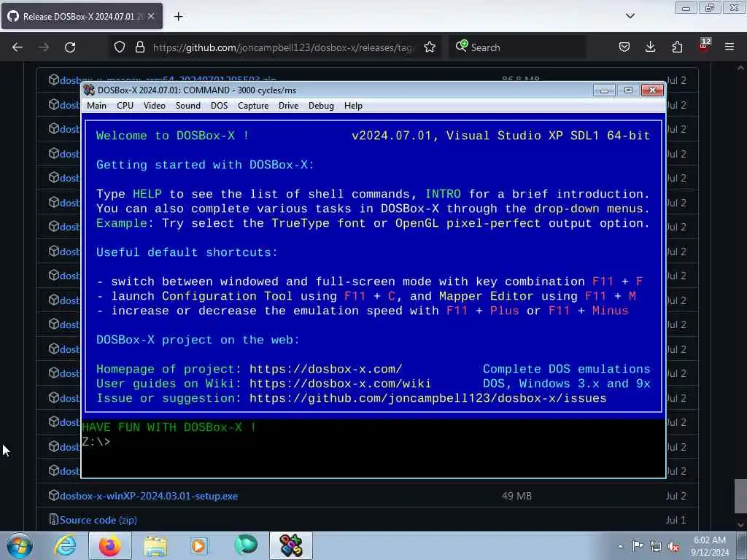The image size is (747, 560).
Task: Open Windows Media Player from the taskbar
Action: 200,545
